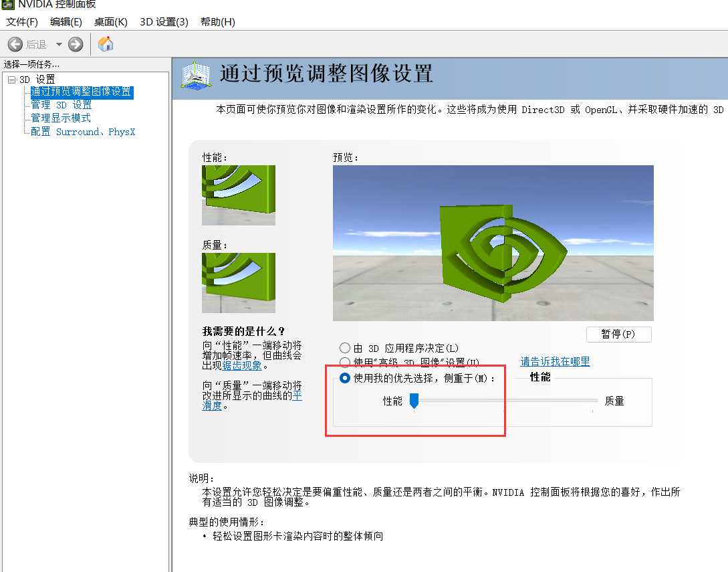728x572 pixels.
Task: Click the 通过预览调整图像设置 page title
Action: click(x=326, y=74)
